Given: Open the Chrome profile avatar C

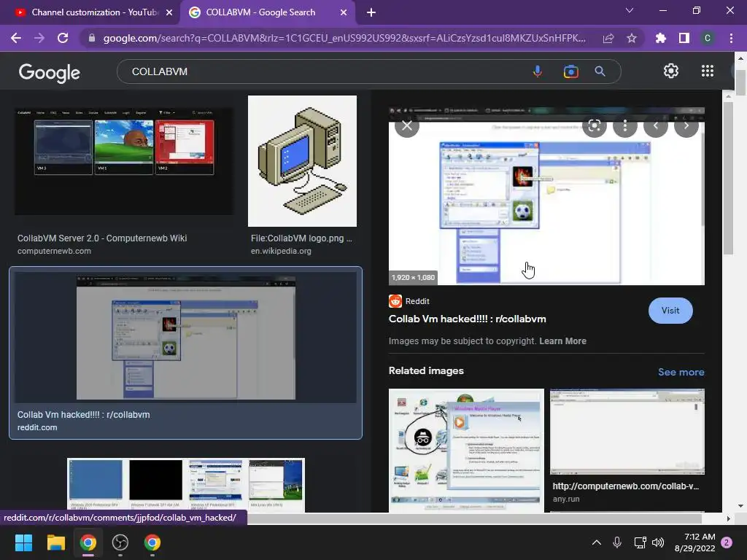Looking at the screenshot, I should 708,38.
